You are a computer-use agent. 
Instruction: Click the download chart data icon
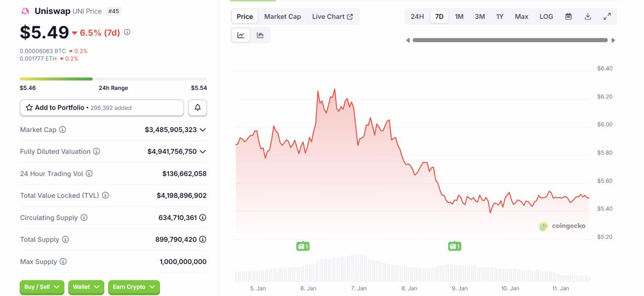coord(588,16)
